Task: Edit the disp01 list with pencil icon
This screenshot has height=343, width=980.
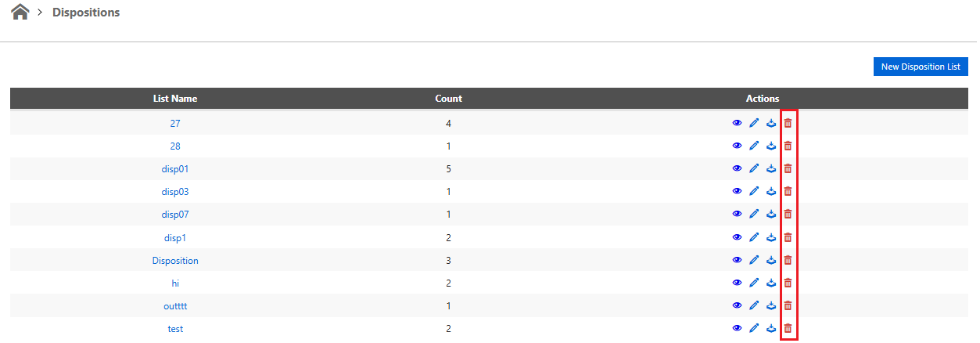Action: (x=754, y=168)
